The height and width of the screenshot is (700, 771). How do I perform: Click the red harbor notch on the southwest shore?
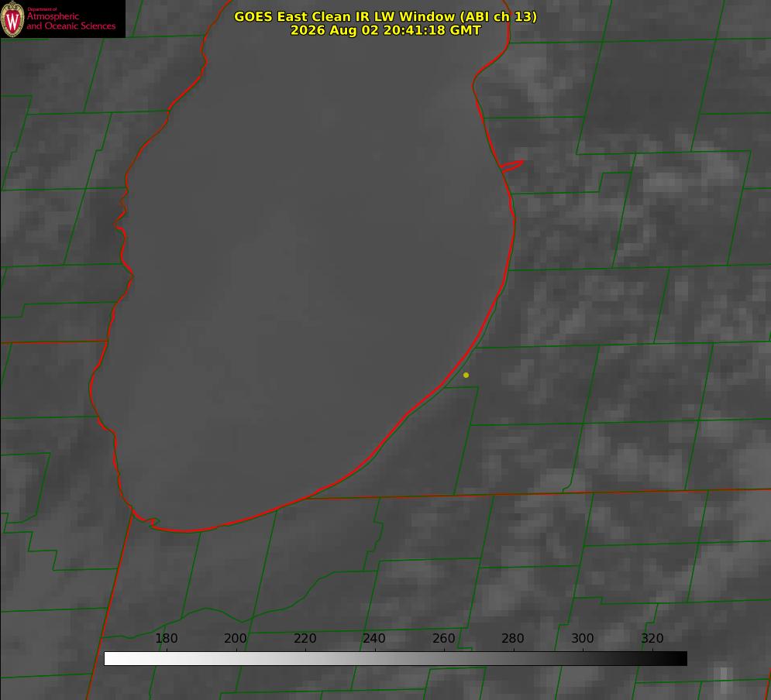click(147, 520)
